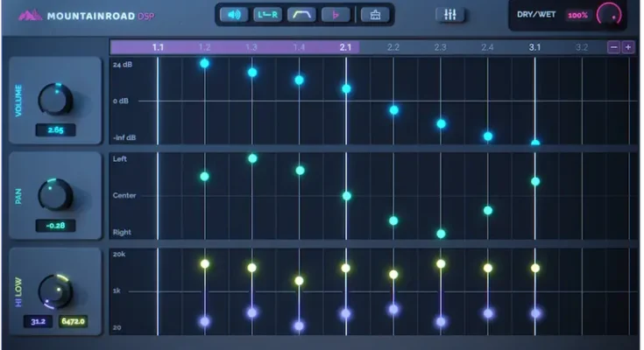This screenshot has height=350, width=644.
Task: Click the Dry/Wet knob
Action: pyautogui.click(x=608, y=15)
